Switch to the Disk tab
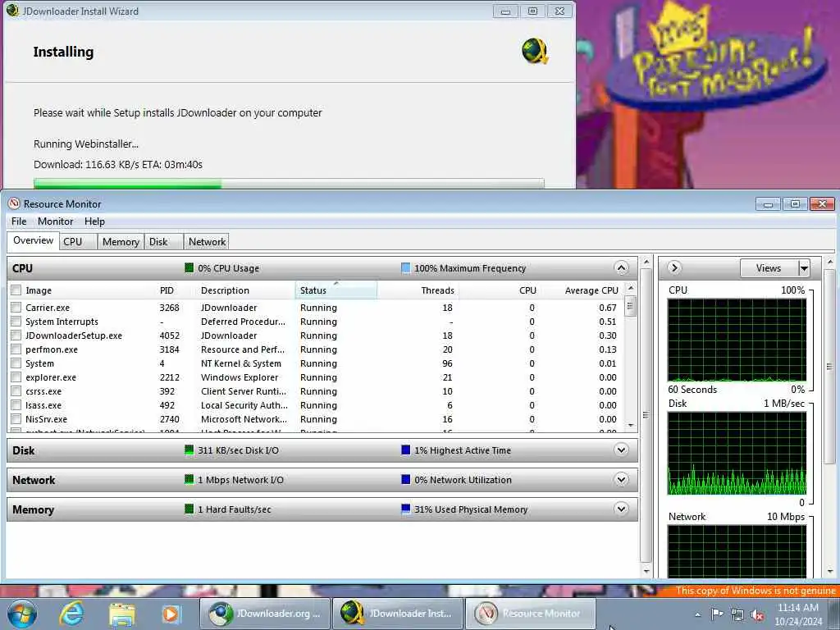 pos(163,242)
